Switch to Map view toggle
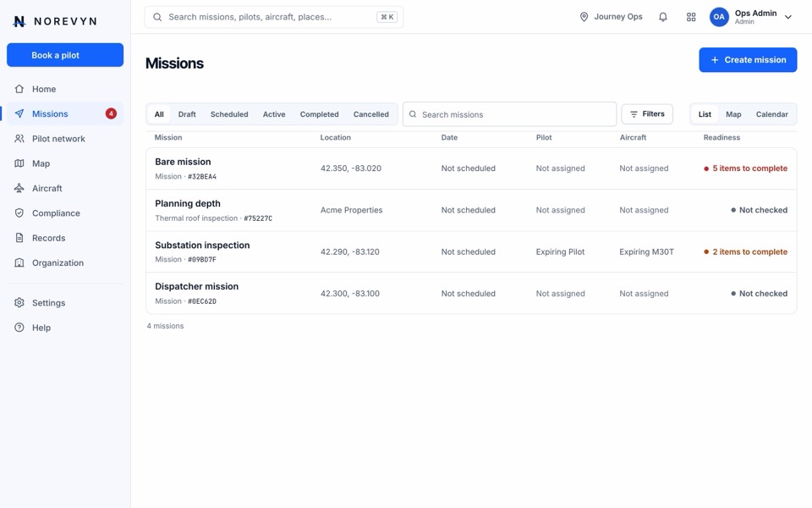The image size is (812, 508). [x=733, y=114]
